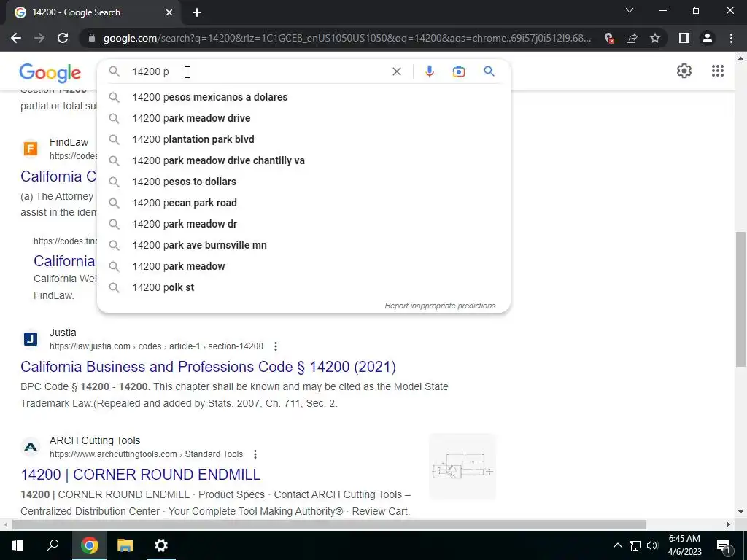Select the 14200 park meadow suggestion

point(303,266)
